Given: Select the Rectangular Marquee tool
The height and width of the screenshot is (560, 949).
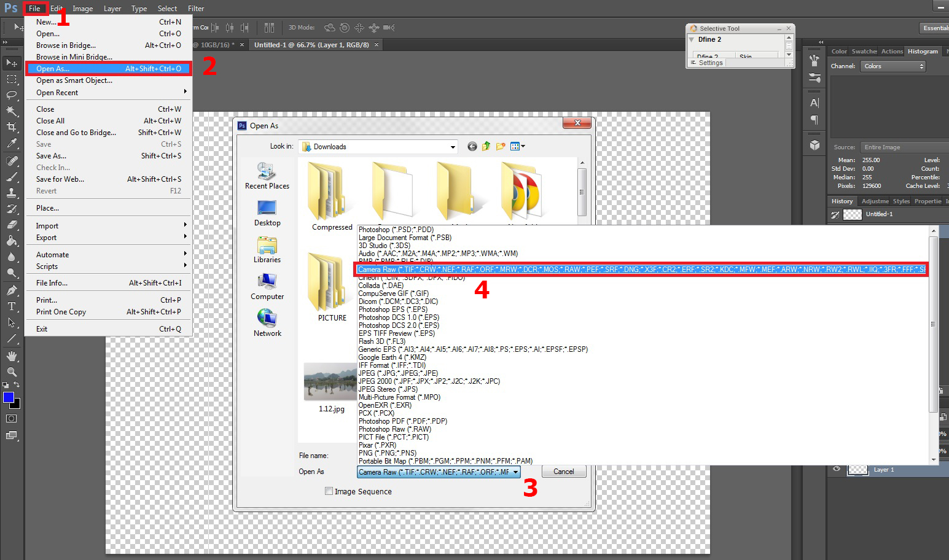Looking at the screenshot, I should coord(12,79).
